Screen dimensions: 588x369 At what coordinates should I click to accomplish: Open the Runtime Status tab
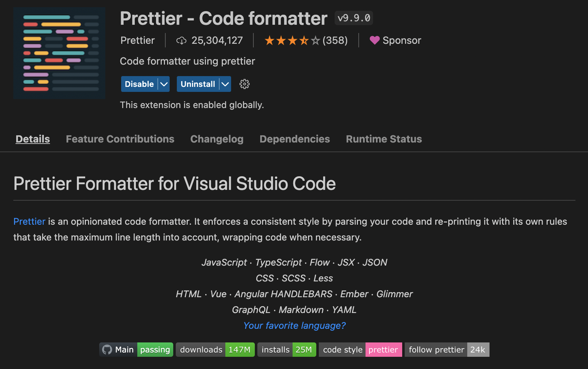click(x=384, y=139)
